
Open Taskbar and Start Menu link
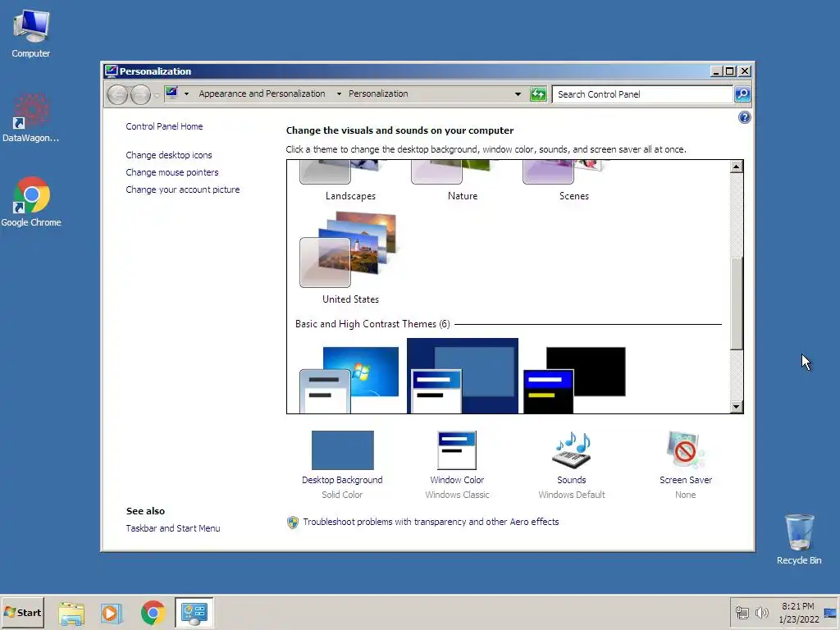pyautogui.click(x=173, y=528)
